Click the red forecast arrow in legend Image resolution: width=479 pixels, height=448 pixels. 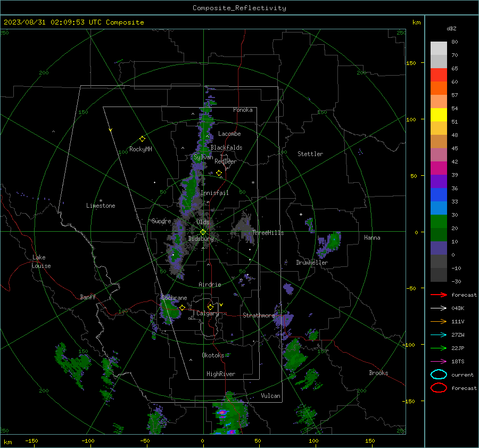point(439,295)
